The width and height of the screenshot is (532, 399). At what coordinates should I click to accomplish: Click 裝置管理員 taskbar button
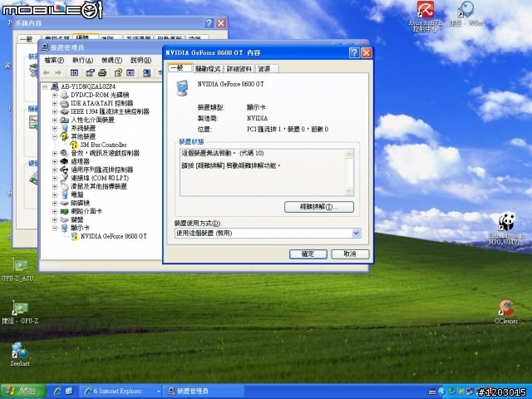pos(203,392)
